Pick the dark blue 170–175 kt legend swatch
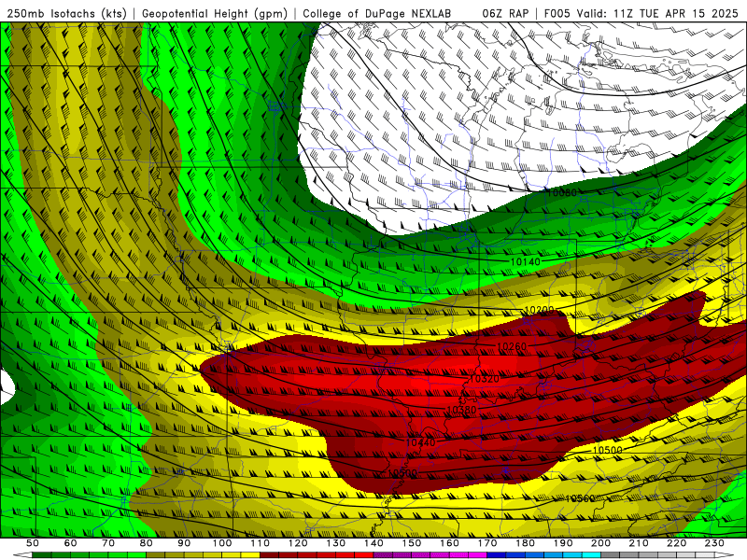Image resolution: width=747 pixels, height=560 pixels. pos(497,554)
